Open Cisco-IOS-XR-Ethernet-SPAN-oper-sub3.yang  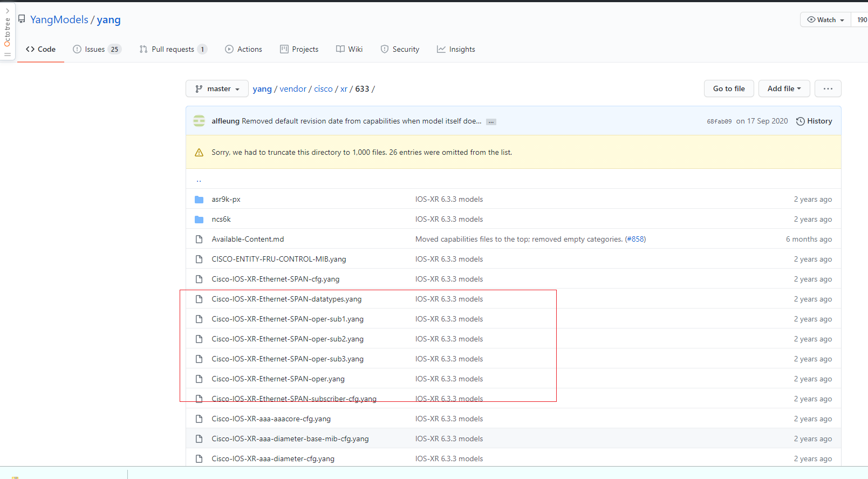click(x=288, y=359)
